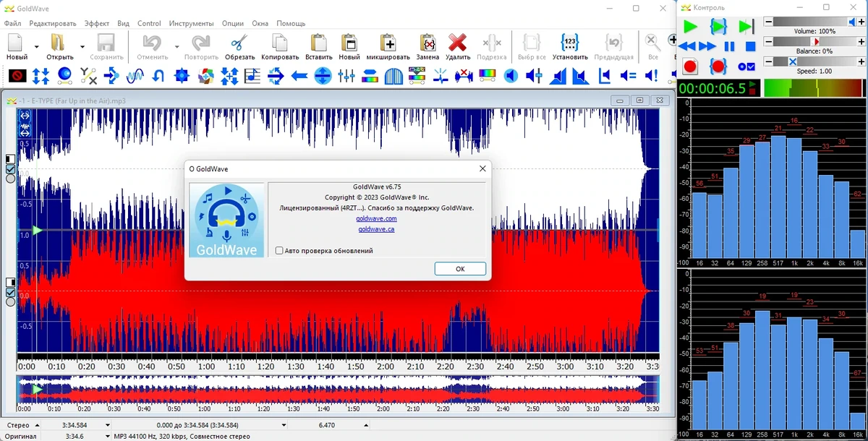868x441 pixels.
Task: Open the speaker-in-circle Auto Gain effect
Action: pyautogui.click(x=511, y=74)
